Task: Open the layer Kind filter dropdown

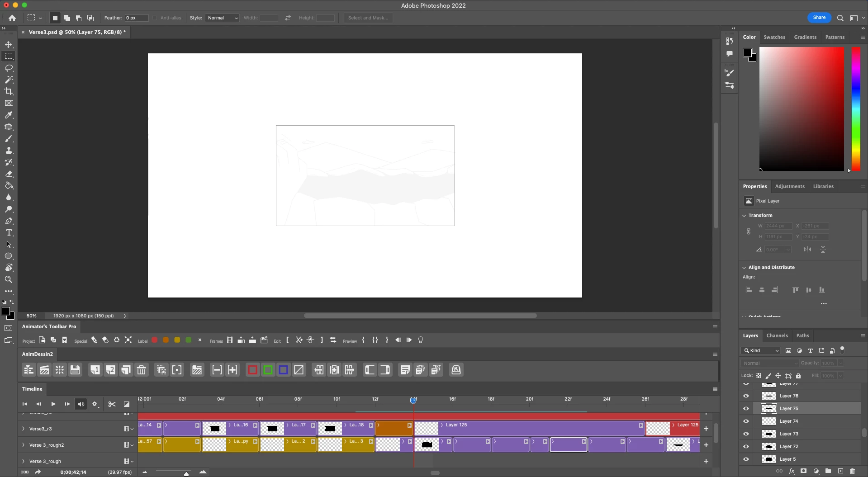Action: pyautogui.click(x=760, y=350)
